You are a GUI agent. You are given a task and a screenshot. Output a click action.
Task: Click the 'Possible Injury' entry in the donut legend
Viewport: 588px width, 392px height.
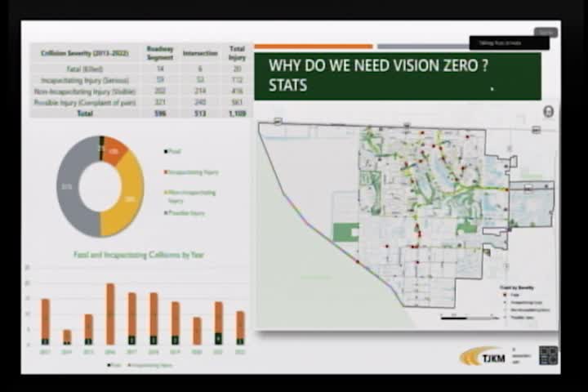click(185, 213)
